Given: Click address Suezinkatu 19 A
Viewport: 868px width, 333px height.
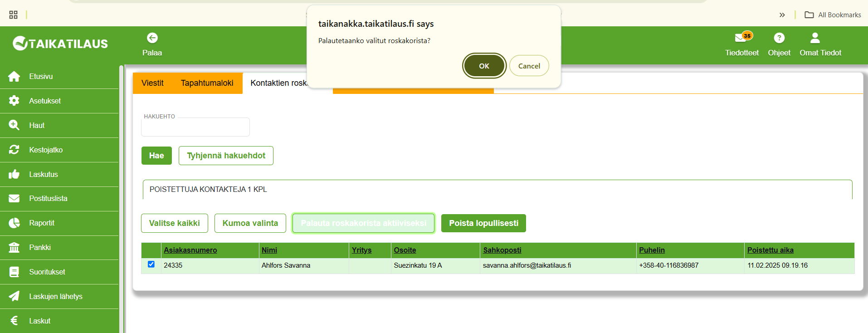Looking at the screenshot, I should [418, 265].
